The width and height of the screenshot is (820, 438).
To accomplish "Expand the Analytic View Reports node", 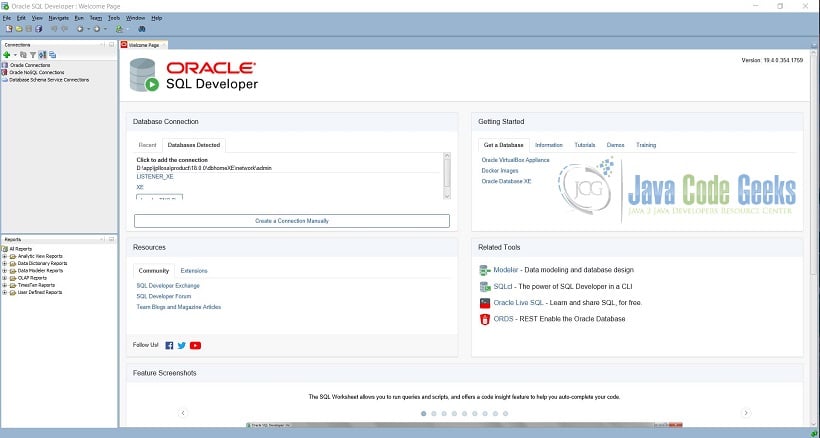I will point(5,257).
